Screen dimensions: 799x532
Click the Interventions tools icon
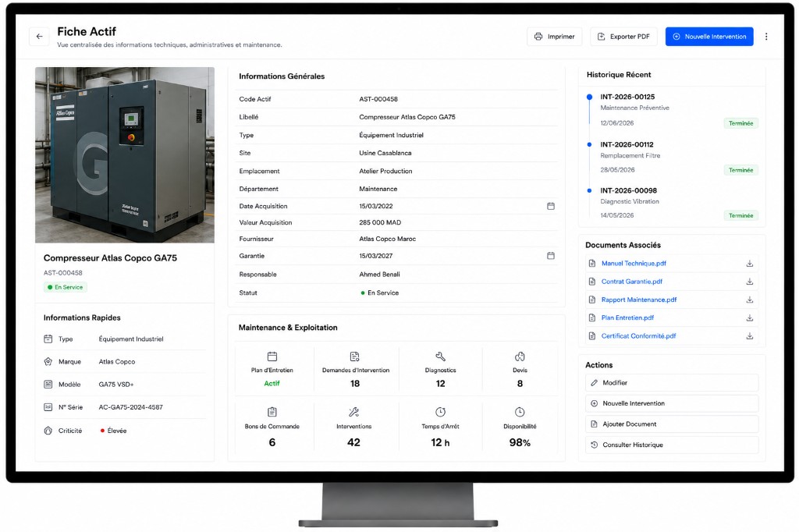pyautogui.click(x=353, y=412)
